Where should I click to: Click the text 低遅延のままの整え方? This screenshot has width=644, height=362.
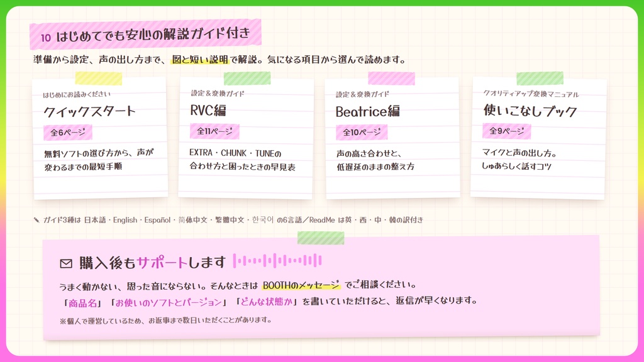375,167
